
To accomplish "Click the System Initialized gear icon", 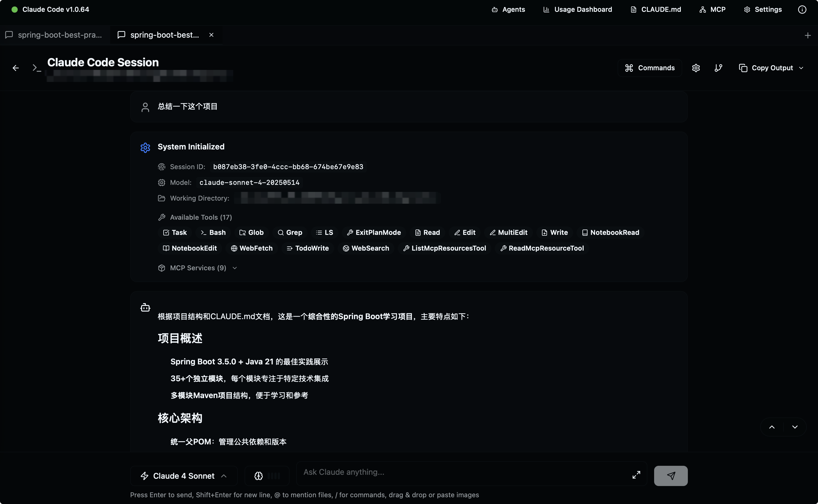I will pos(145,147).
